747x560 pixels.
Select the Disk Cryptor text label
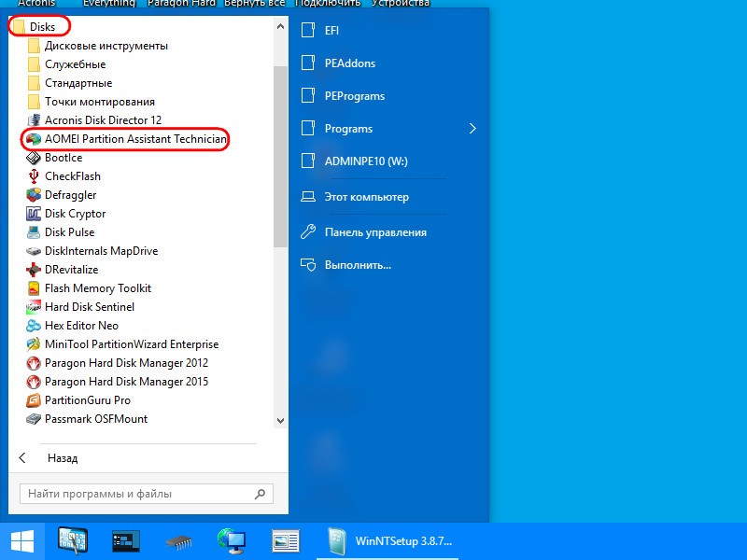(x=76, y=214)
